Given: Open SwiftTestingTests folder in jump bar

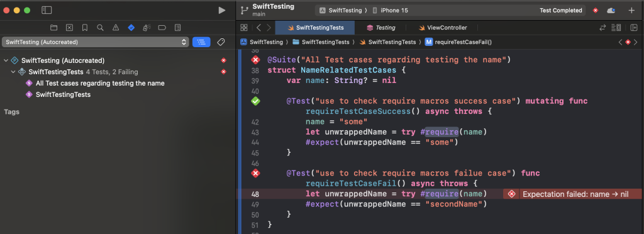Looking at the screenshot, I should click(x=321, y=42).
